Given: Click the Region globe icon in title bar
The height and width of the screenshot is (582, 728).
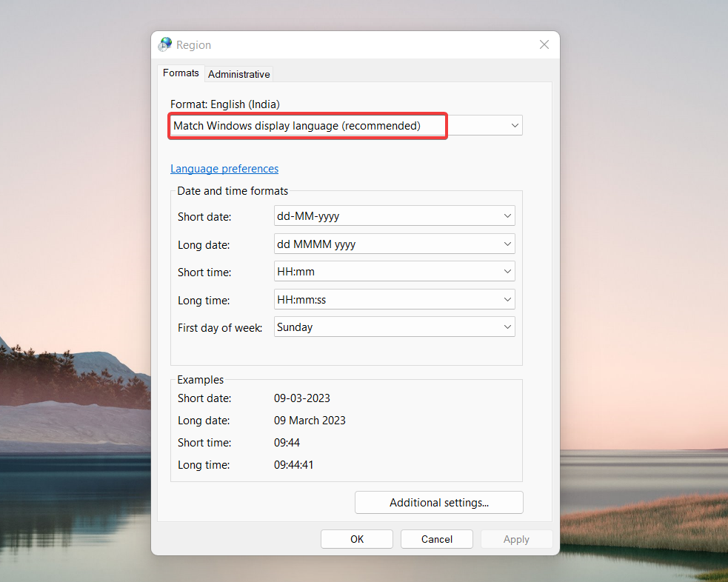Looking at the screenshot, I should coord(165,44).
